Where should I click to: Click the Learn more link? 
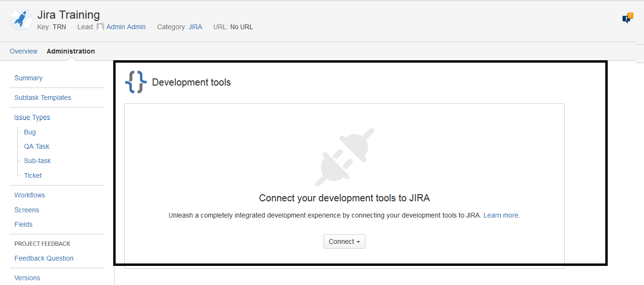(x=502, y=215)
